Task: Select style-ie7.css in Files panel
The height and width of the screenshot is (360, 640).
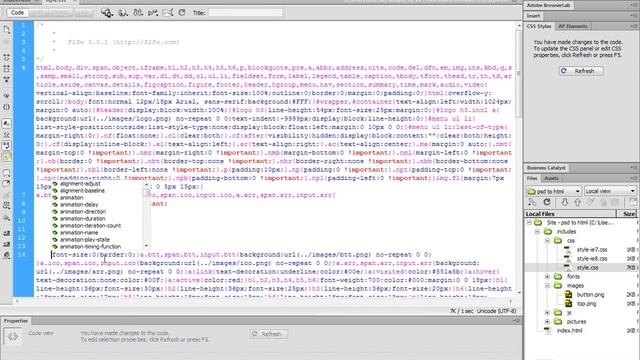Action: tap(592, 250)
